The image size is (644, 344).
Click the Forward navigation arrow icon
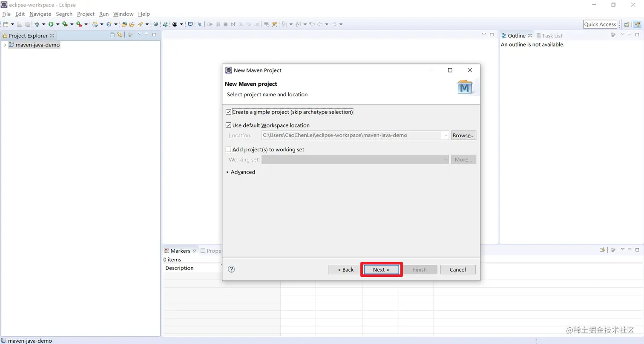coord(334,24)
